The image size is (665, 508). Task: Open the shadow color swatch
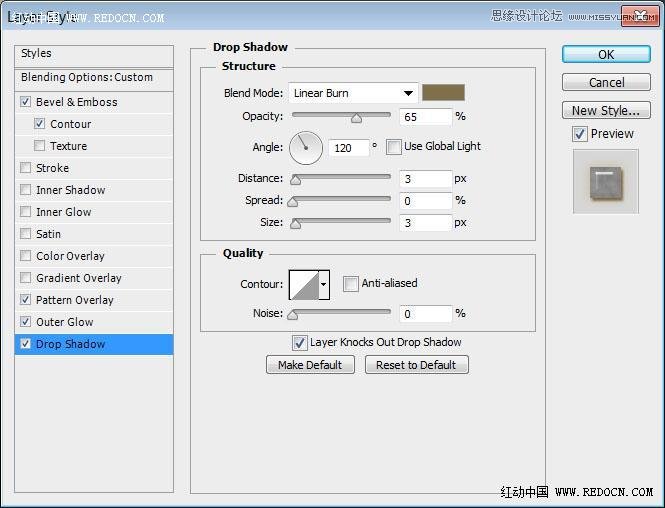[x=443, y=92]
